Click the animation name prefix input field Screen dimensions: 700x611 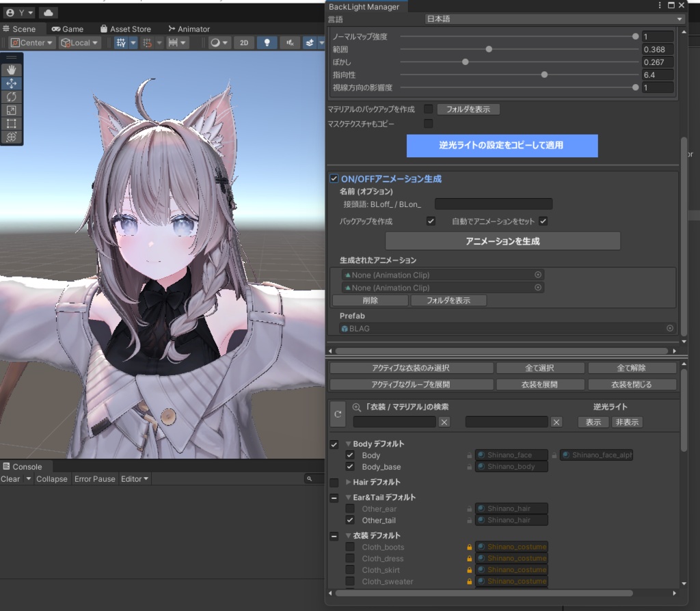494,204
